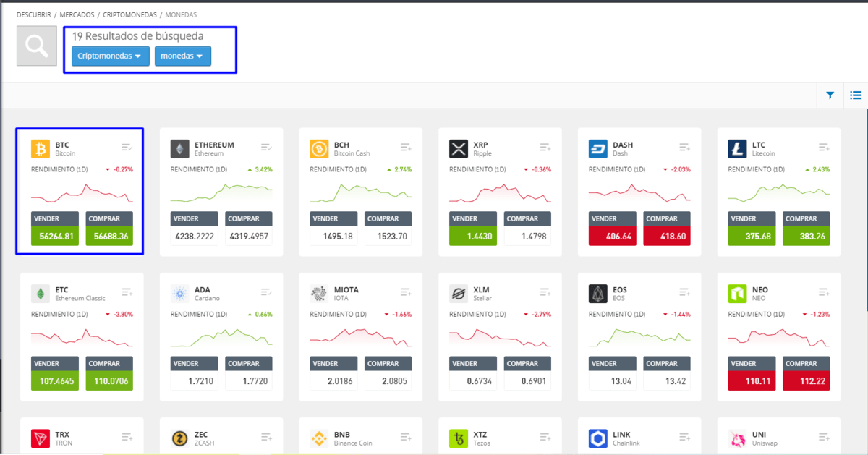868x455 pixels.
Task: Add NEO to watchlist icon
Action: pyautogui.click(x=824, y=292)
